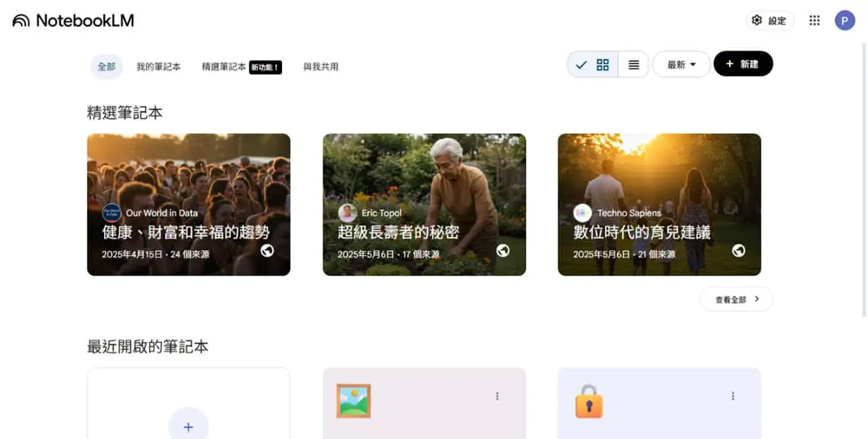Switch to list view layout
868x439 pixels.
coord(634,64)
